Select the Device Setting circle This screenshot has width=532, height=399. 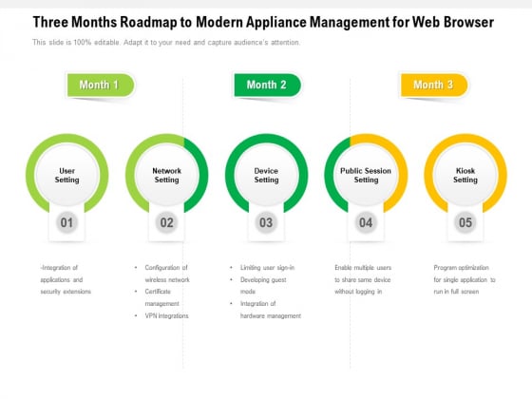click(x=267, y=175)
